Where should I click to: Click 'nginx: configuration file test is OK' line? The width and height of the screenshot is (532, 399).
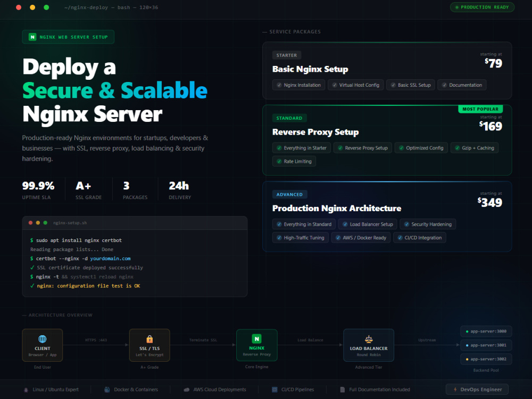tap(85, 286)
